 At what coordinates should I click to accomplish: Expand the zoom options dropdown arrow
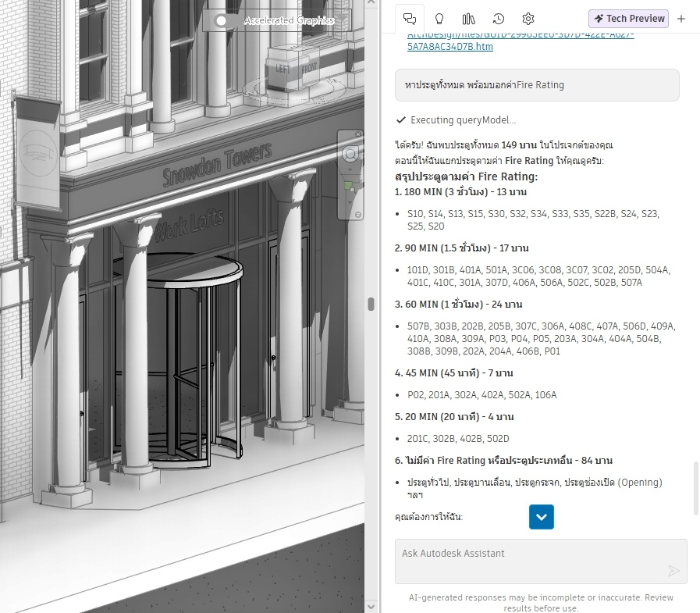pos(350,203)
